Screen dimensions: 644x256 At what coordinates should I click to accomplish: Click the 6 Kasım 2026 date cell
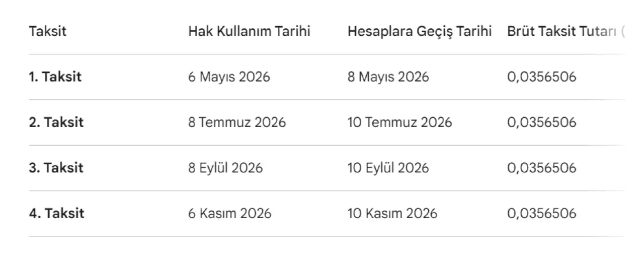[x=229, y=213]
